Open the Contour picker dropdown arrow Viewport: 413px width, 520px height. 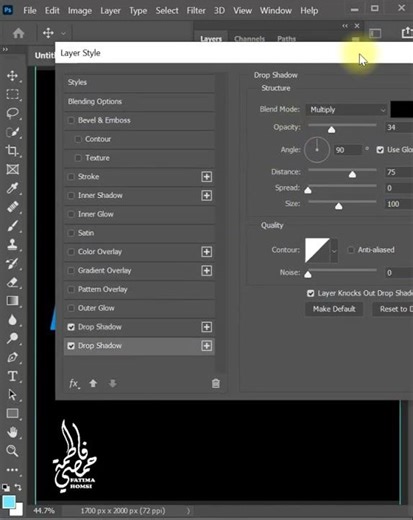334,250
